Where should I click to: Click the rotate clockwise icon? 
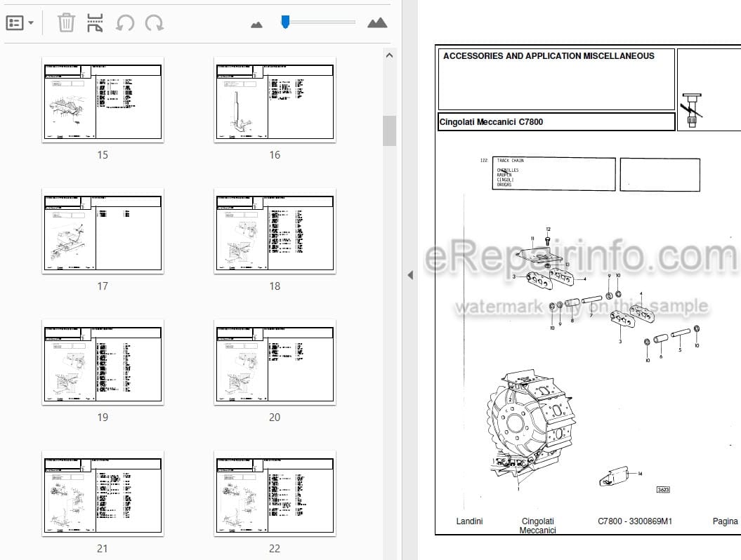pos(154,22)
